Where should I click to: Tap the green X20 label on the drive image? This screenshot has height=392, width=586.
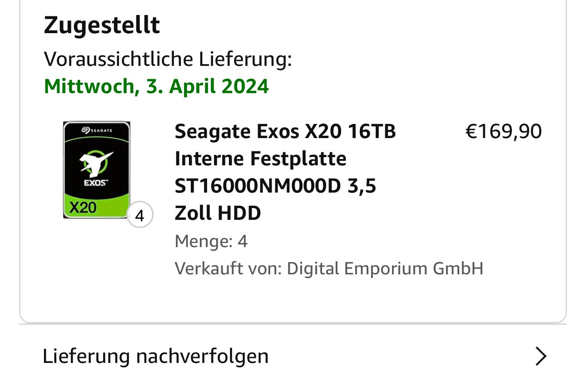click(83, 207)
